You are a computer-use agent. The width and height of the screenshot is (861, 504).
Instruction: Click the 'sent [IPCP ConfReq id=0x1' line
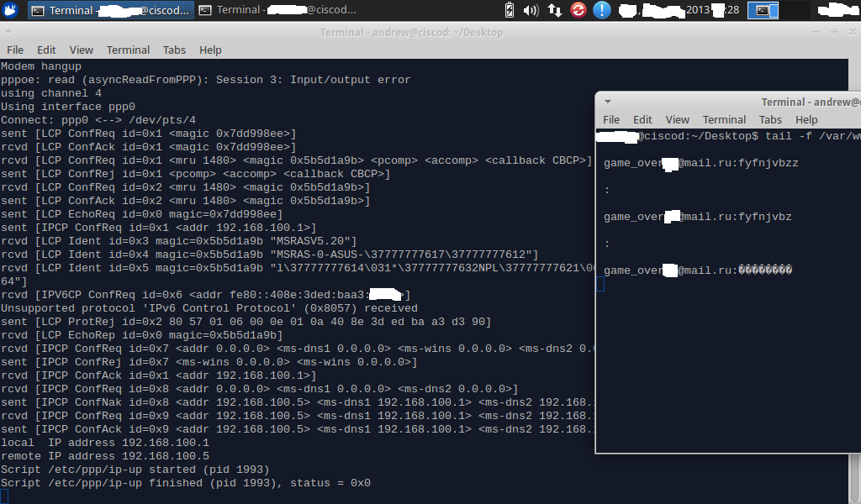click(x=159, y=228)
